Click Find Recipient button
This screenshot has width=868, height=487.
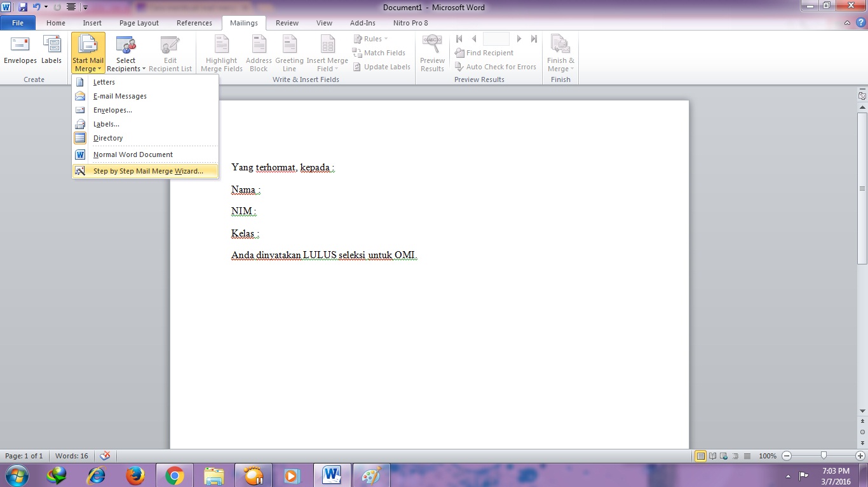click(484, 53)
